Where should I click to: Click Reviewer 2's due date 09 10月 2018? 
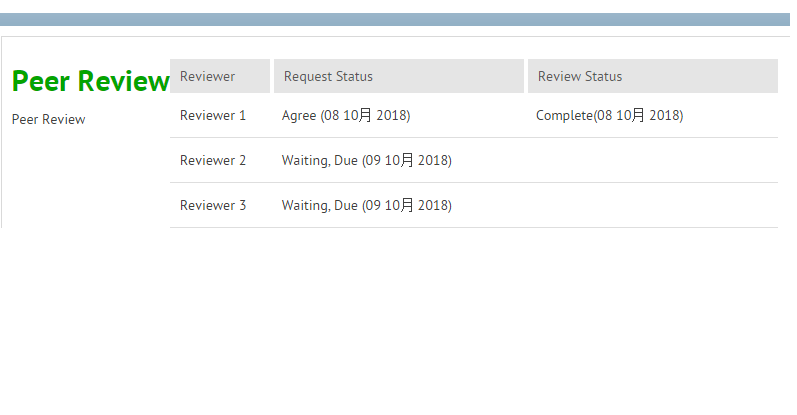pyautogui.click(x=407, y=160)
